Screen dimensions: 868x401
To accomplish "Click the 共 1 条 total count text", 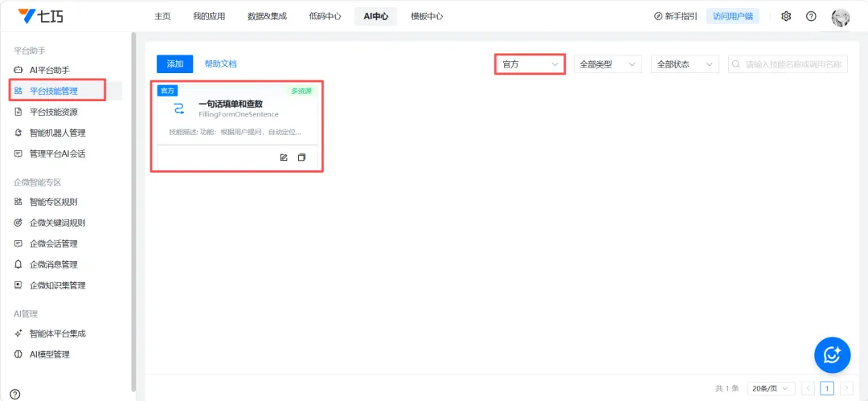I will pyautogui.click(x=727, y=389).
